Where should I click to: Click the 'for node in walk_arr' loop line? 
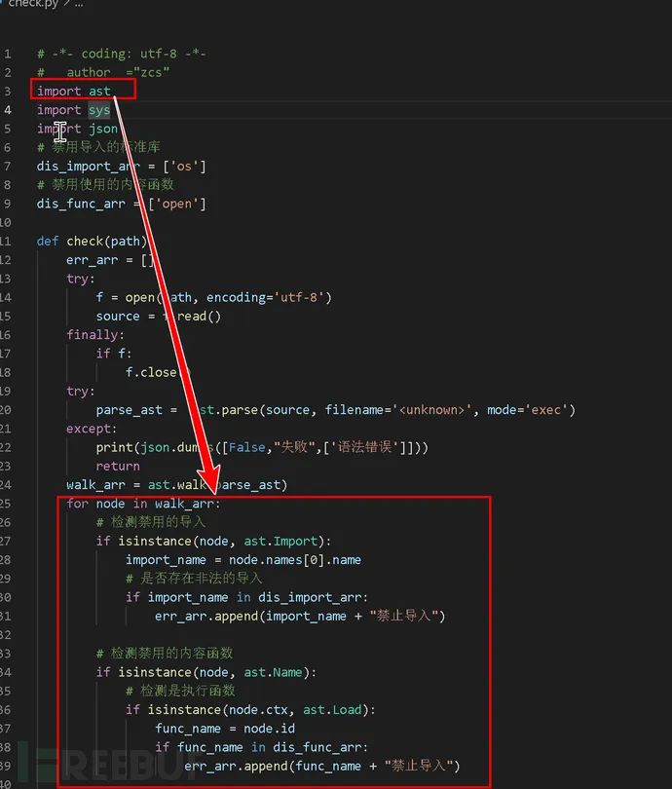(x=143, y=504)
